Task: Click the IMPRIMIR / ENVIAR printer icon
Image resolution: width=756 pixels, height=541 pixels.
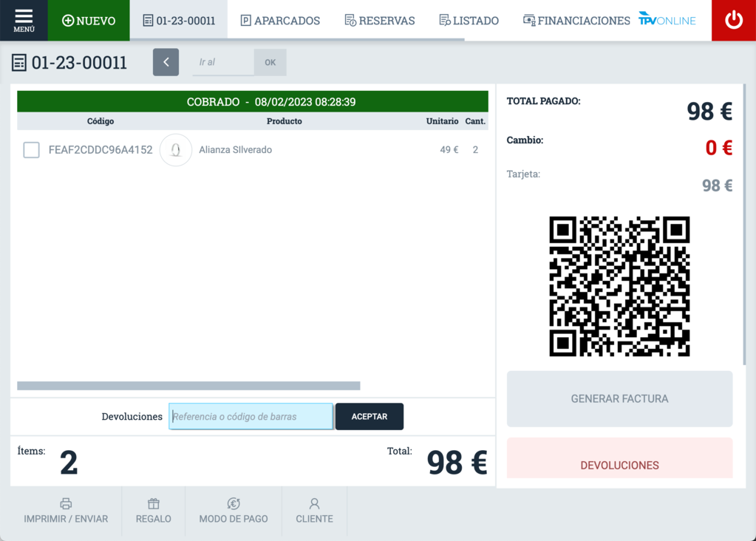Action: (66, 504)
